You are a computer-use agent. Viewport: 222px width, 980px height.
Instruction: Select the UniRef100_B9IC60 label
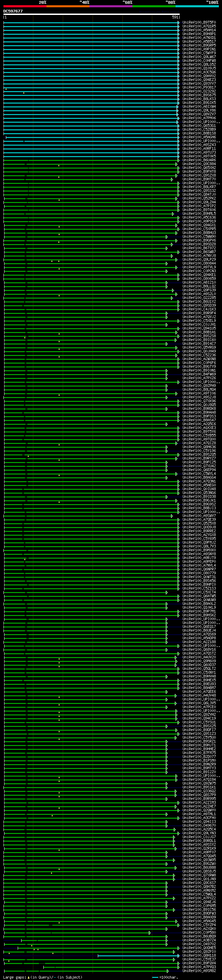click(199, 340)
